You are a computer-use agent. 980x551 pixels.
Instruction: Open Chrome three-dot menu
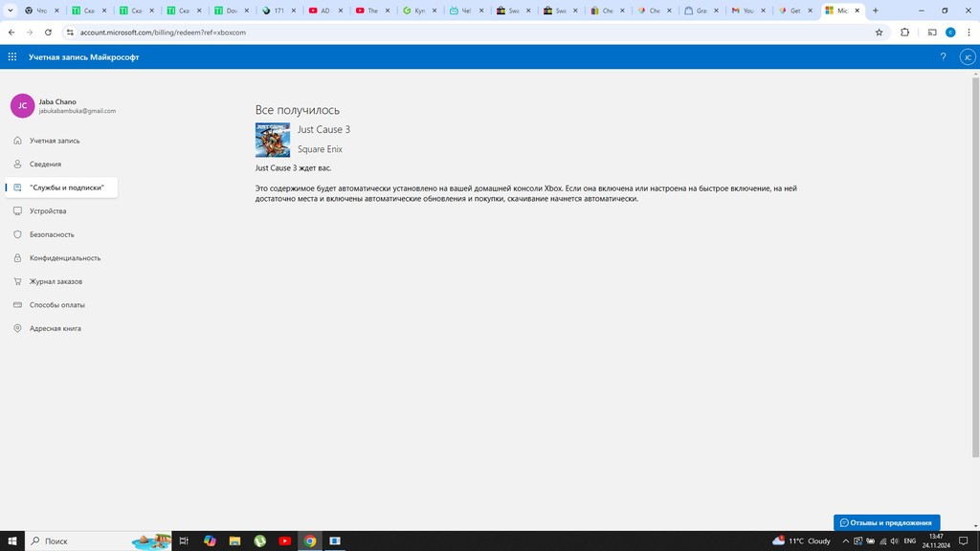pos(969,33)
